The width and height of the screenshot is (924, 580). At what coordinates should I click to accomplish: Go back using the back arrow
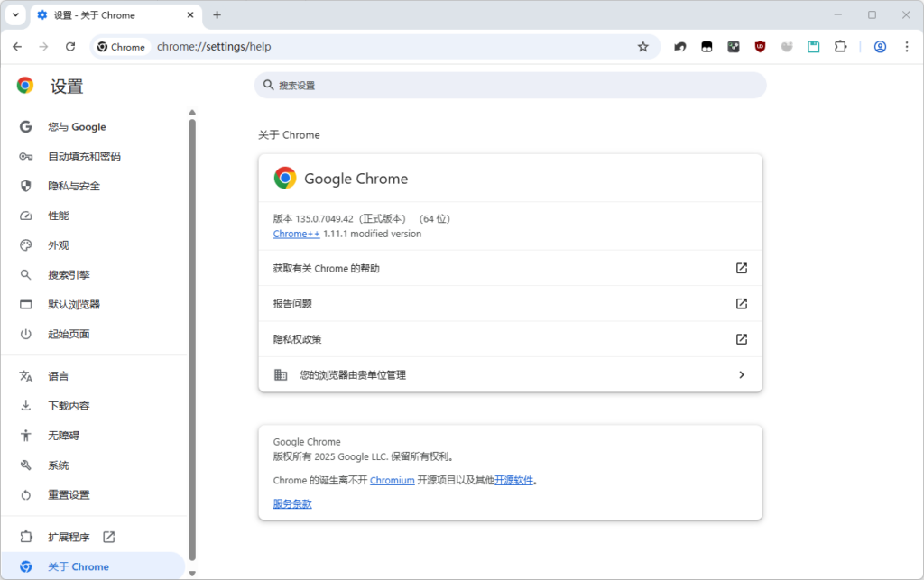pyautogui.click(x=17, y=47)
